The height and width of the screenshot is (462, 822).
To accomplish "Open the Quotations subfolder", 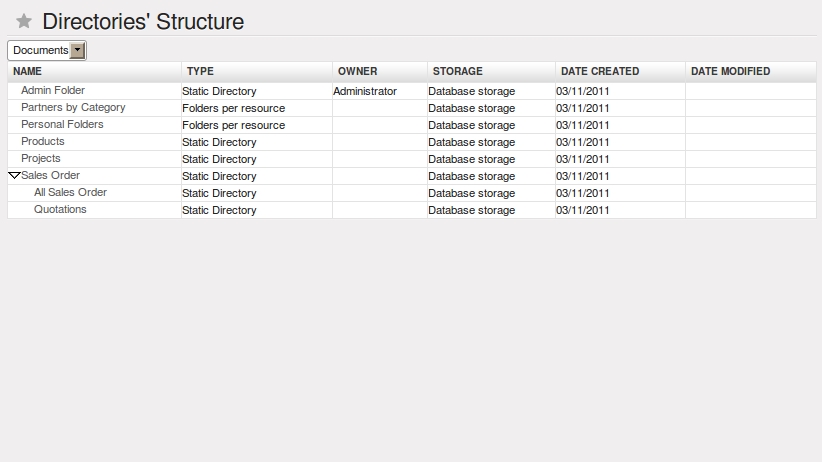I will [60, 209].
